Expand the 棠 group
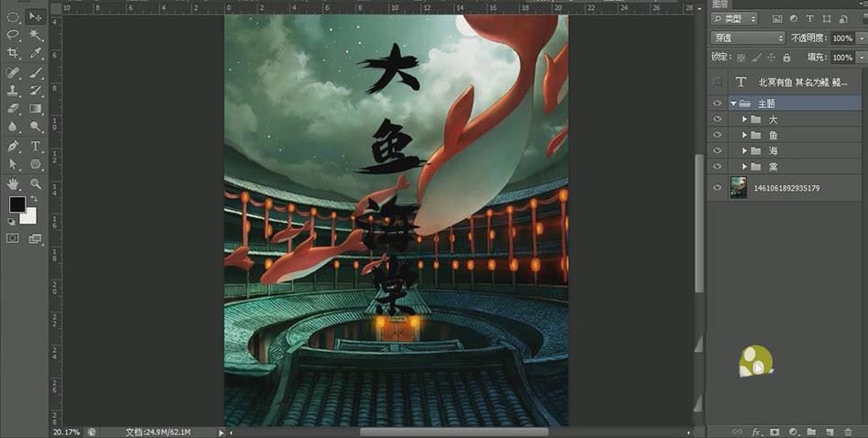 [x=744, y=166]
